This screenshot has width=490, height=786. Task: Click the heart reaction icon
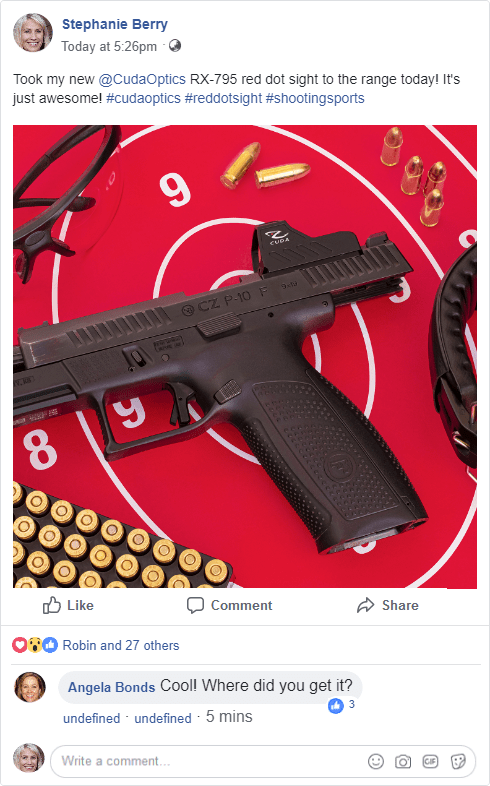[19, 645]
